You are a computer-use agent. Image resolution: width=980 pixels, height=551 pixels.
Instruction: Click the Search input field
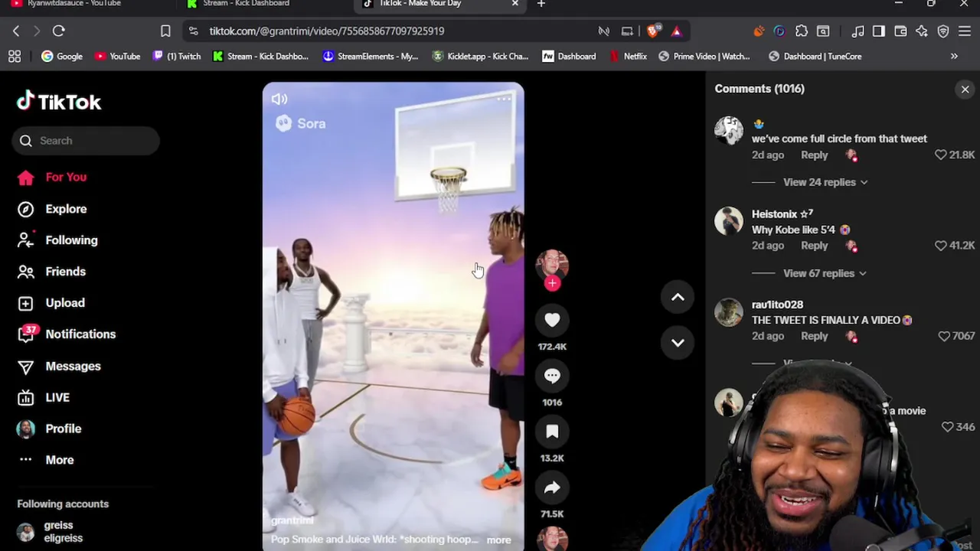click(x=86, y=141)
